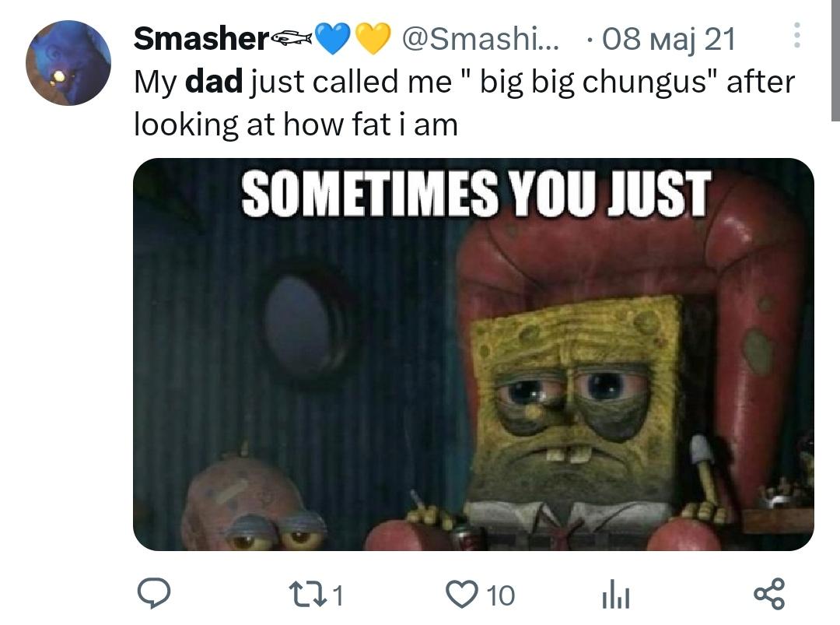840x625 pixels.
Task: Click the vertical scrollbar on right edge
Action: tap(835, 60)
